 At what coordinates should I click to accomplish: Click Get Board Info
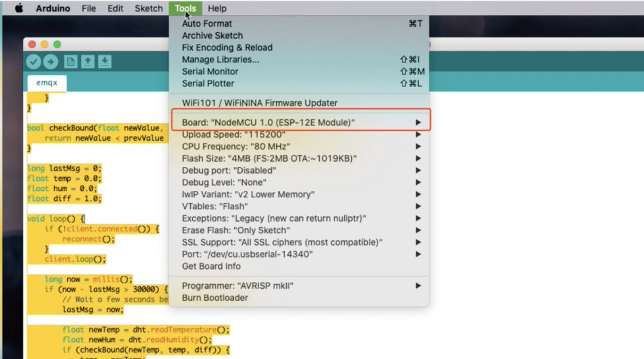(x=299, y=266)
